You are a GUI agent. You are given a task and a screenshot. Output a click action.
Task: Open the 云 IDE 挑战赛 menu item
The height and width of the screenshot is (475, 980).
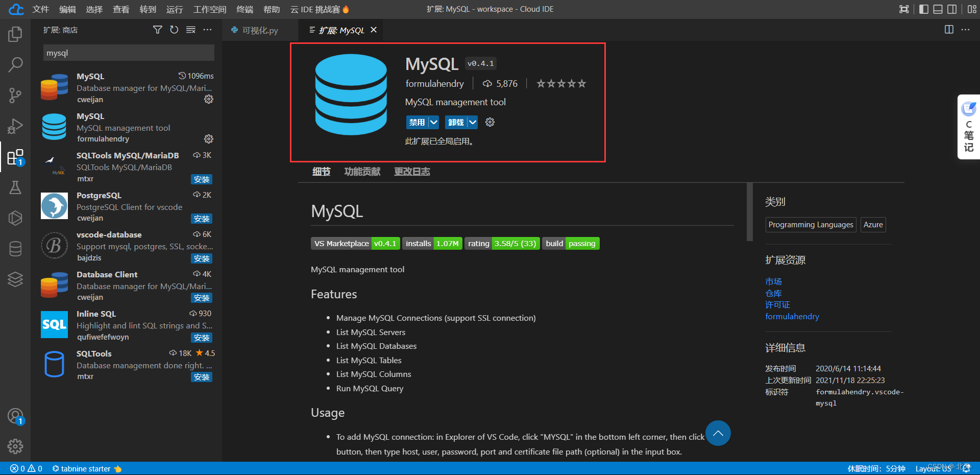(320, 9)
